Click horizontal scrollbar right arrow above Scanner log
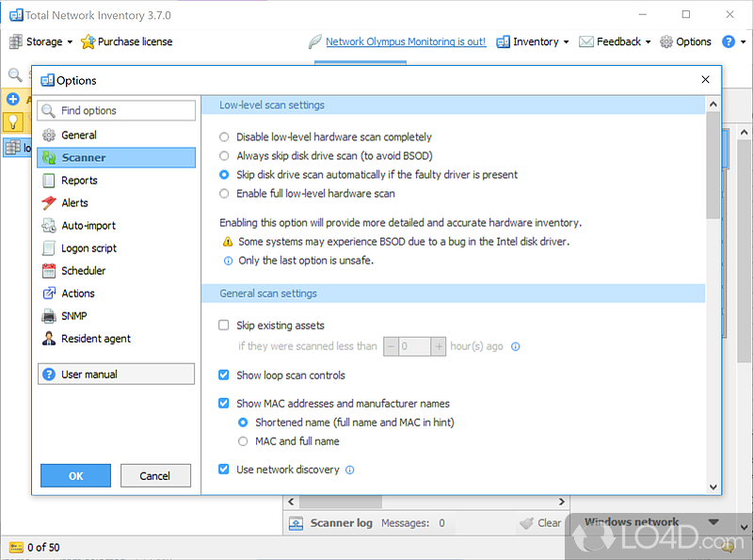The image size is (753, 560). 561,502
